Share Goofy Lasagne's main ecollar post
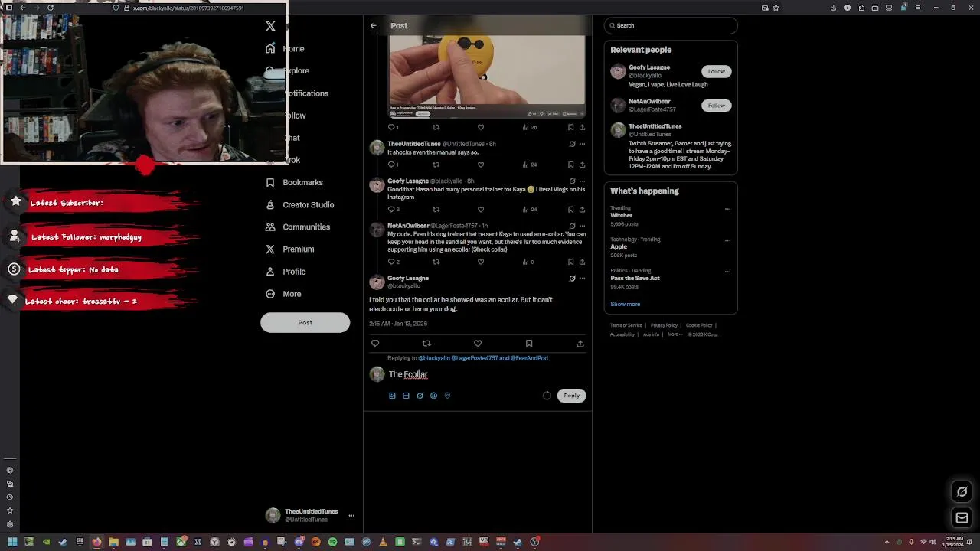 tap(580, 344)
